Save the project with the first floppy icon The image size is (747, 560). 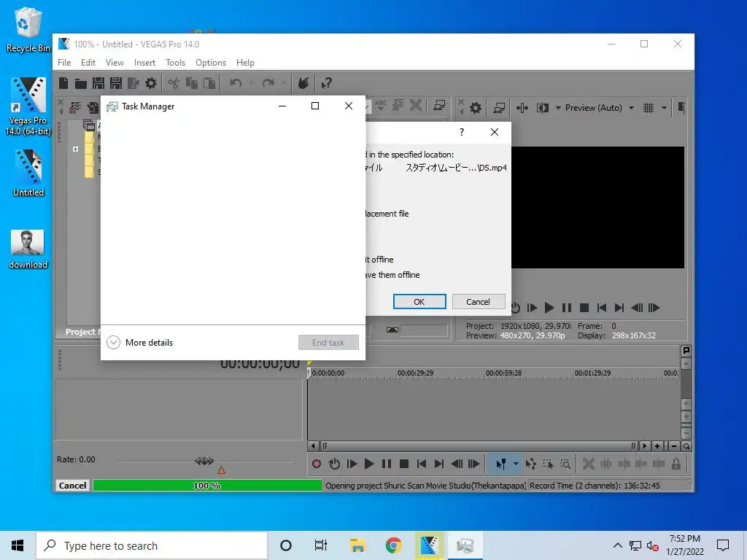[x=98, y=83]
